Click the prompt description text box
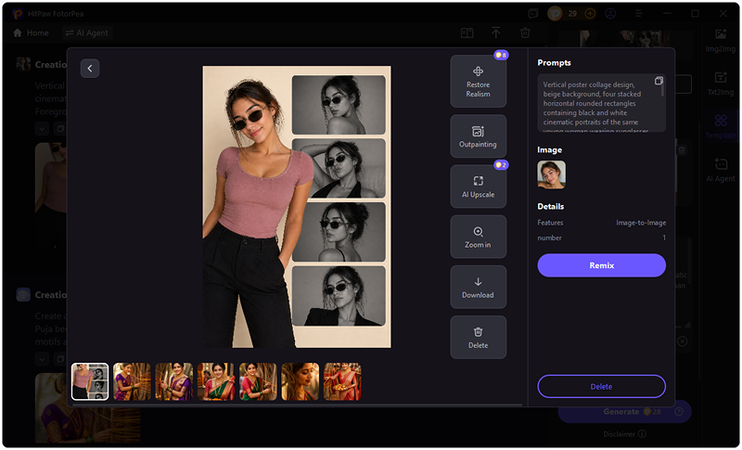This screenshot has width=742, height=450. pos(601,103)
